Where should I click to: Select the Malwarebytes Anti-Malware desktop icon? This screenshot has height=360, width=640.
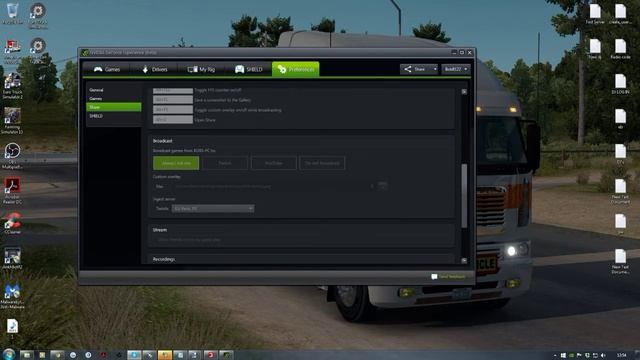(x=12, y=296)
